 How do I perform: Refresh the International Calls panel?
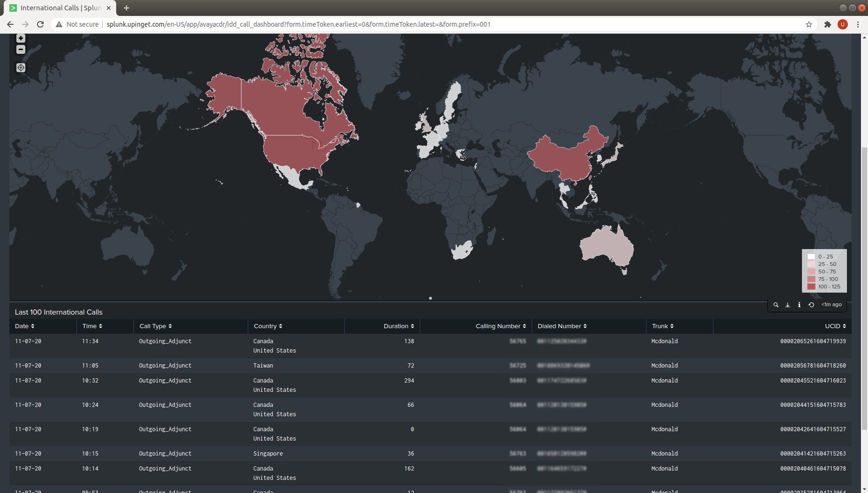tap(811, 305)
